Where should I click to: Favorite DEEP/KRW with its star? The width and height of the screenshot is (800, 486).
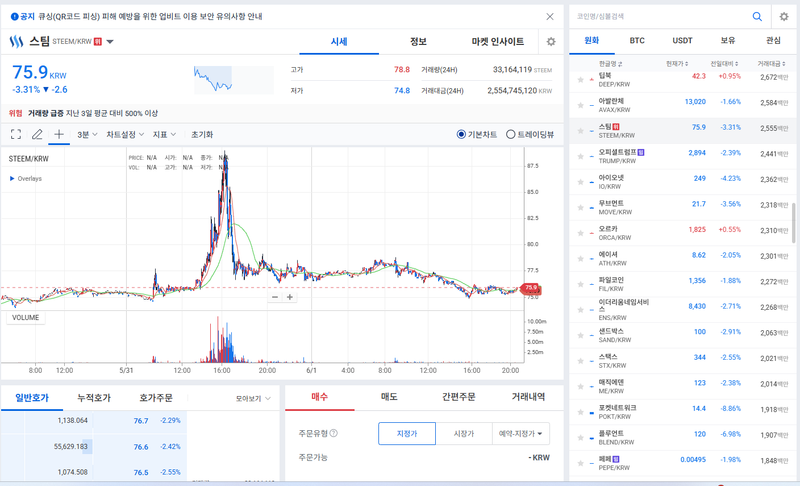coord(580,80)
